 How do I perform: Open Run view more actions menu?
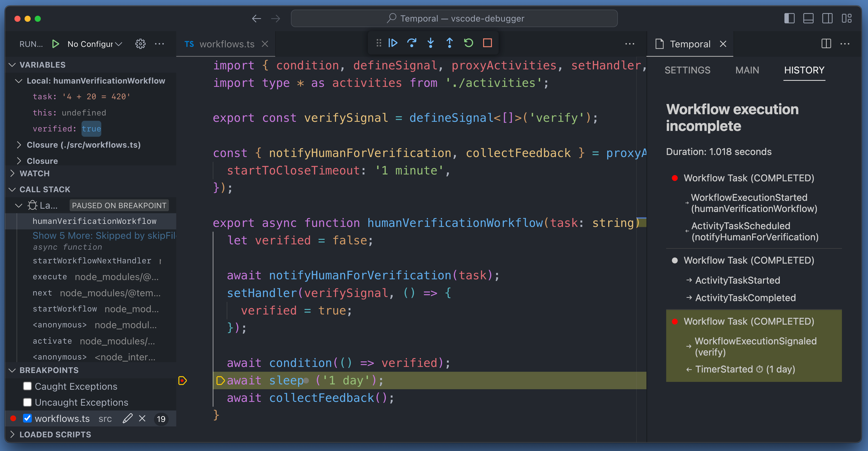(x=159, y=44)
